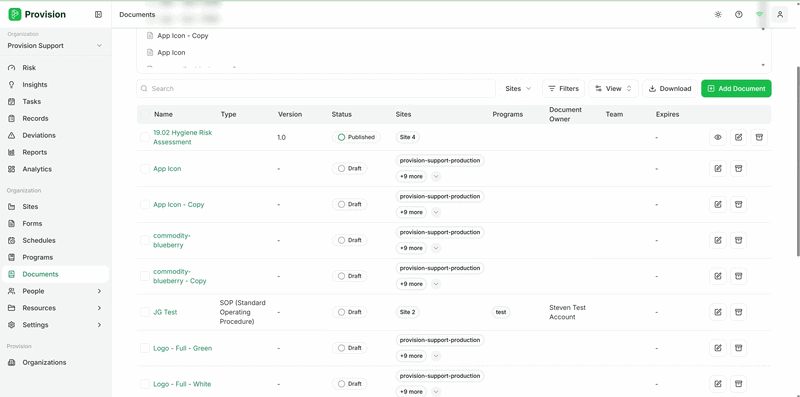Click the +9 more sites badge in App Icon row
This screenshot has height=397, width=800.
click(411, 177)
